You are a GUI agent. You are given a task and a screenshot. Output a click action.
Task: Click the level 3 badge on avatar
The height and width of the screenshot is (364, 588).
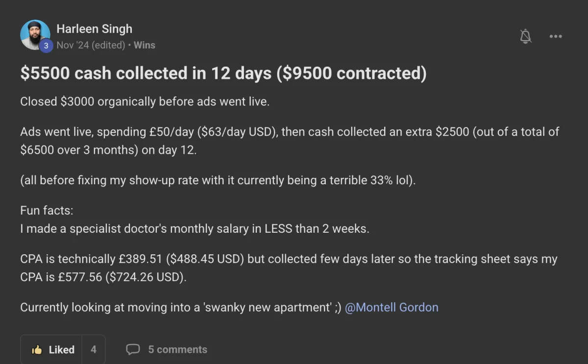click(x=46, y=46)
